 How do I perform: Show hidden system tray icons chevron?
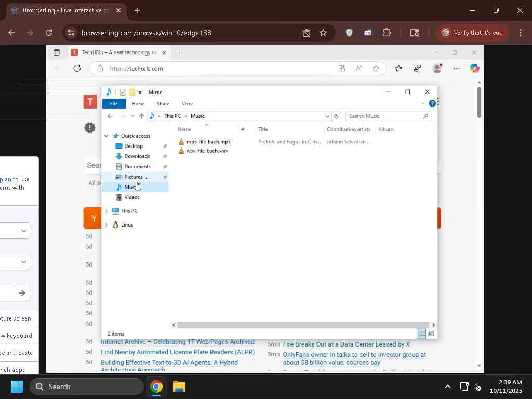point(448,387)
